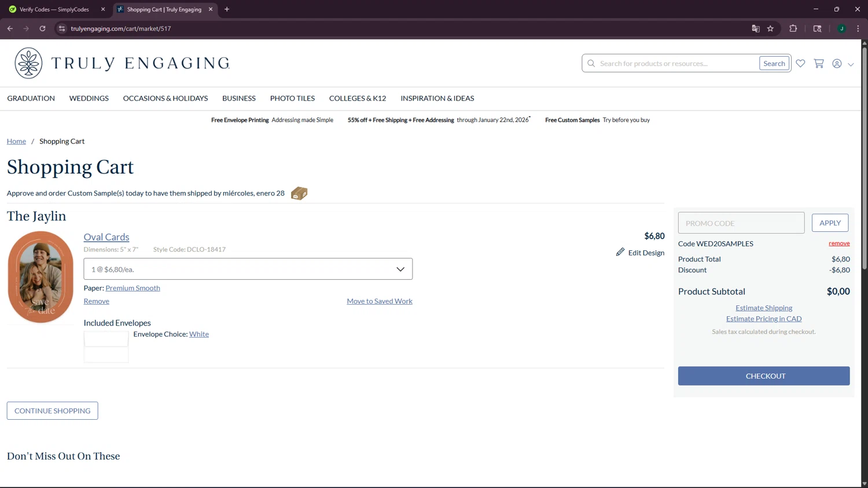This screenshot has height=488, width=868.
Task: Go forward with the browser forward arrow
Action: point(26,28)
